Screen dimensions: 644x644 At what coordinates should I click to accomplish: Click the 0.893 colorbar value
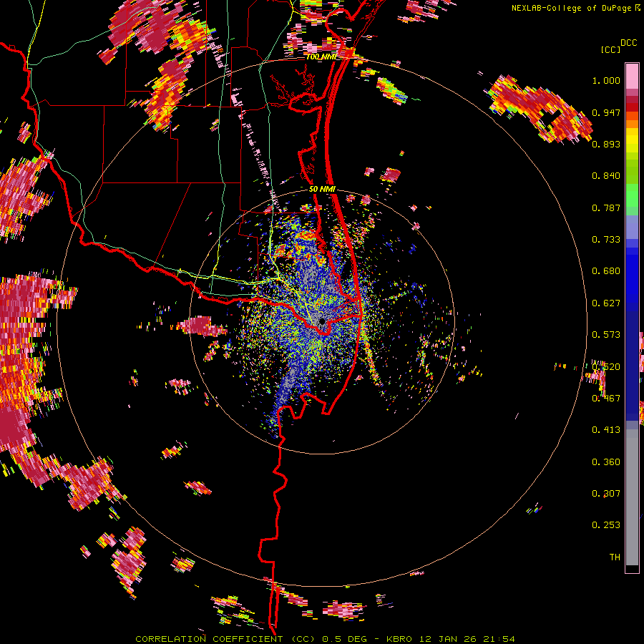[606, 144]
